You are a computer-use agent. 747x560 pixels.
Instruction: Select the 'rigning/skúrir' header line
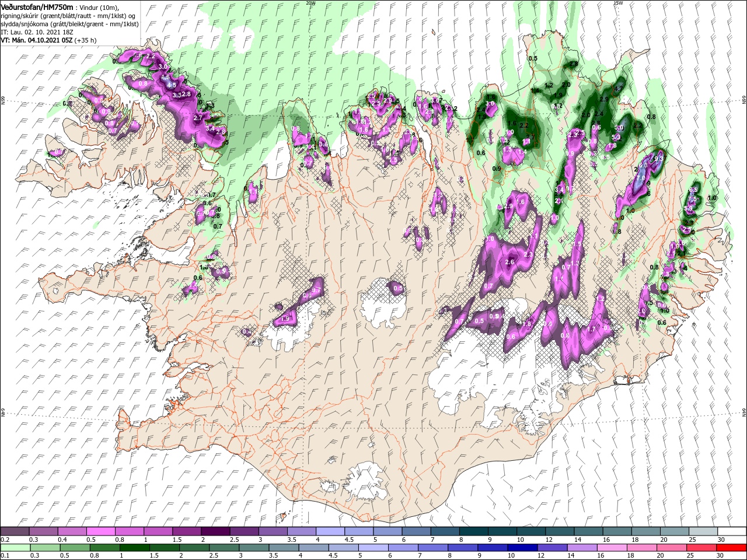68,16
